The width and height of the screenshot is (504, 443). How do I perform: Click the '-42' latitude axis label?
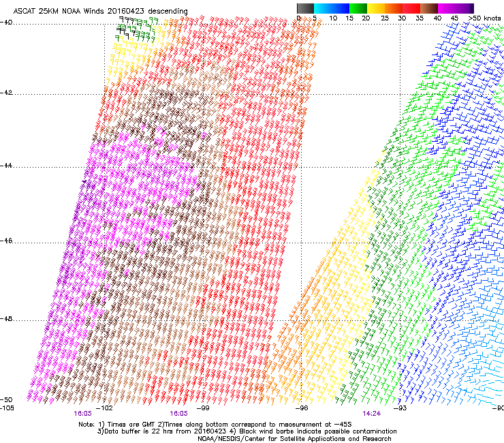click(x=6, y=92)
